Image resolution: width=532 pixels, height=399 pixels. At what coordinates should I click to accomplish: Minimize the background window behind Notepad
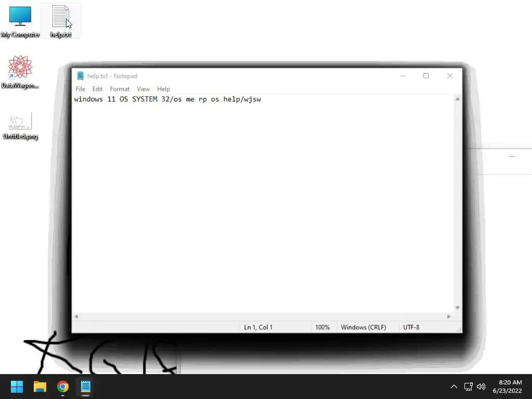coord(512,157)
